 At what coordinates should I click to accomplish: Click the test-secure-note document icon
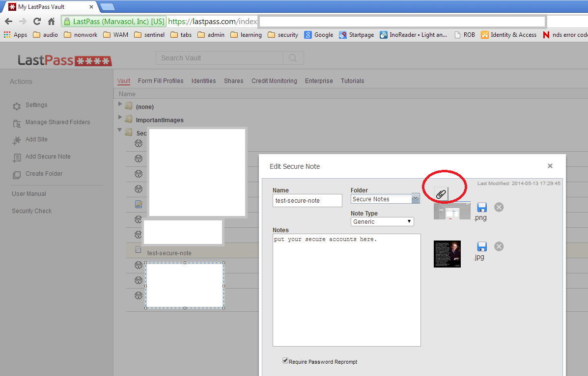[139, 250]
